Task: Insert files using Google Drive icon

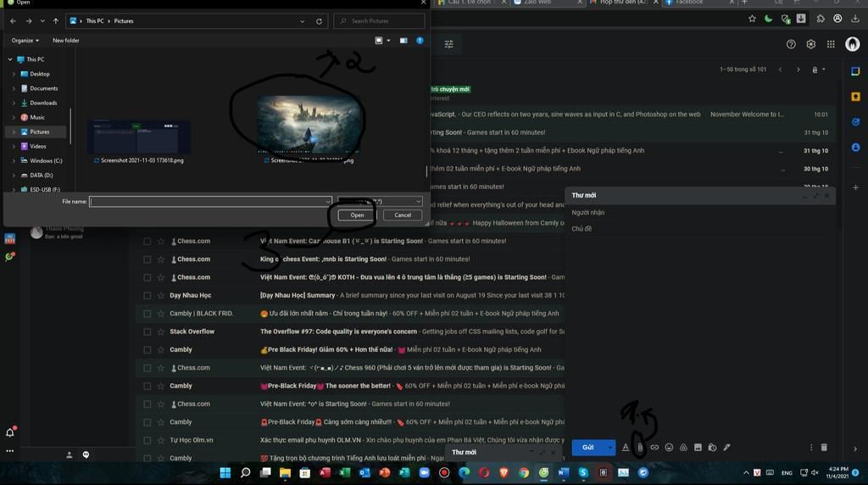Action: click(x=683, y=448)
